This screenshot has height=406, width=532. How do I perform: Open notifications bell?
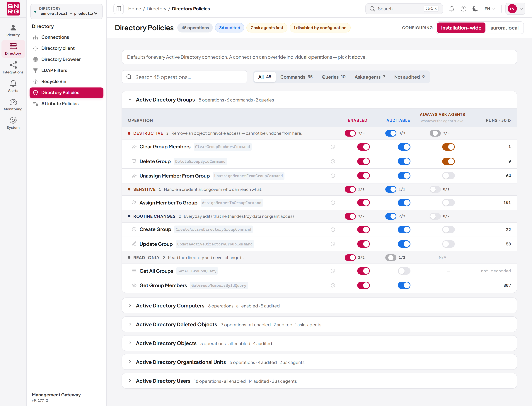click(x=451, y=9)
